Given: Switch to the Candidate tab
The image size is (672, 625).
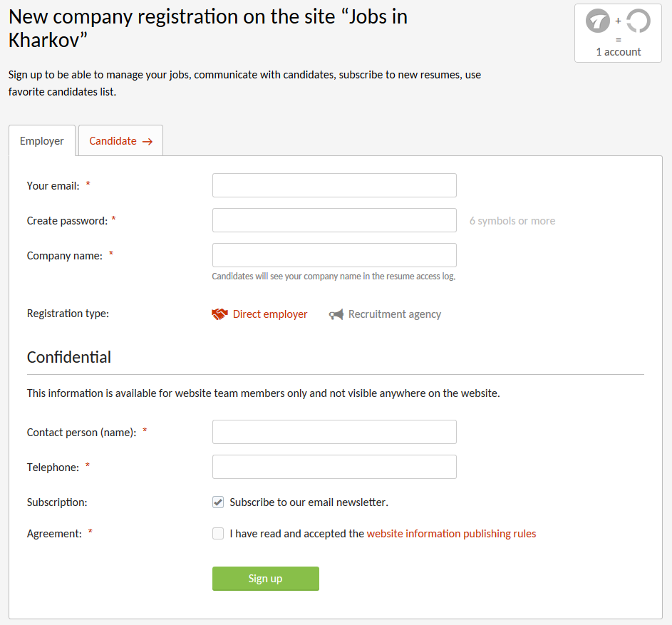Looking at the screenshot, I should (113, 141).
